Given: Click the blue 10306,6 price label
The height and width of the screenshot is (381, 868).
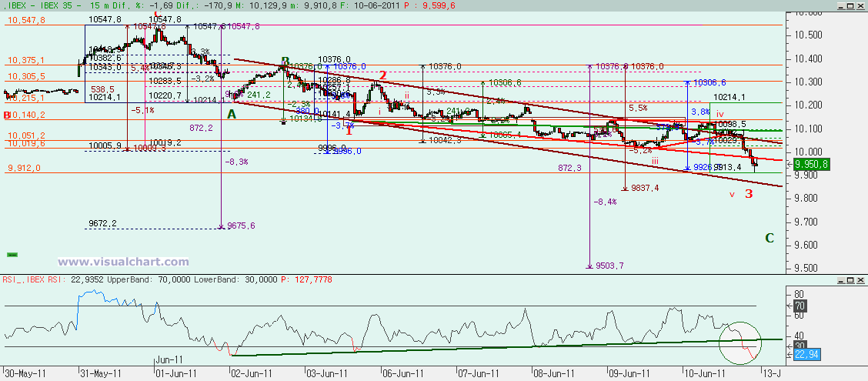Looking at the screenshot, I should (x=709, y=82).
